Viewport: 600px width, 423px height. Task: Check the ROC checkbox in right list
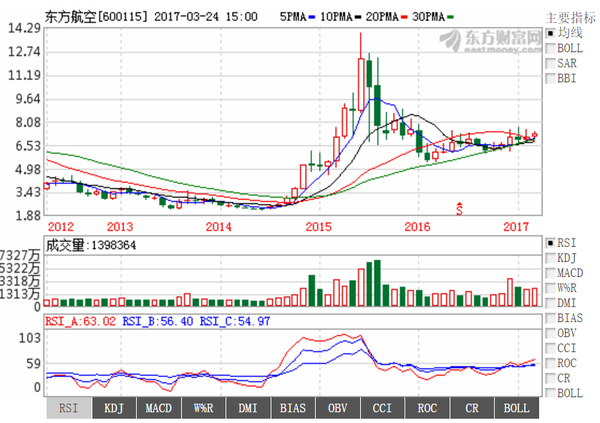(x=550, y=363)
